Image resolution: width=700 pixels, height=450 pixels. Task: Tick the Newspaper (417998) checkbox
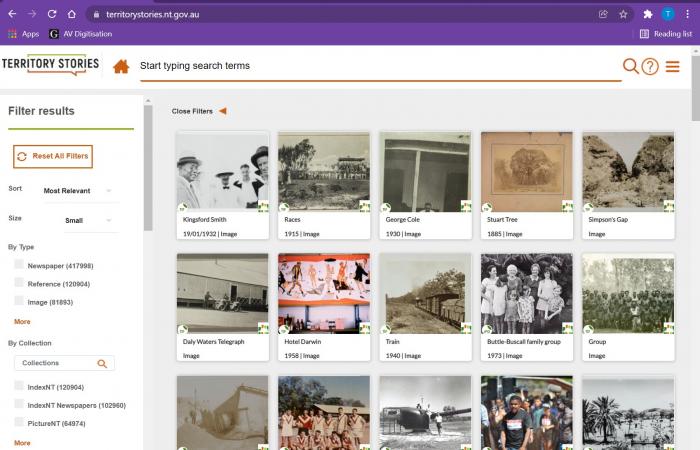tap(19, 264)
